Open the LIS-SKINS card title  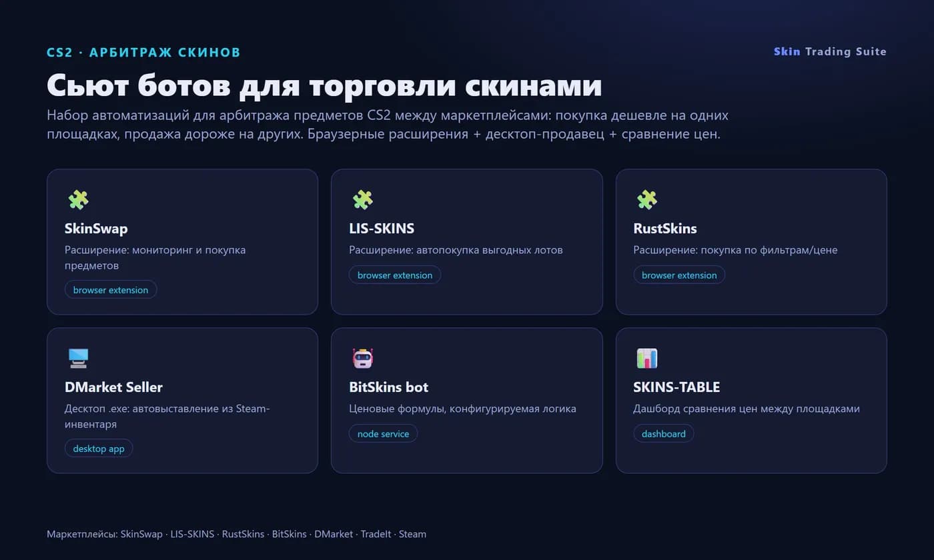[x=382, y=229]
